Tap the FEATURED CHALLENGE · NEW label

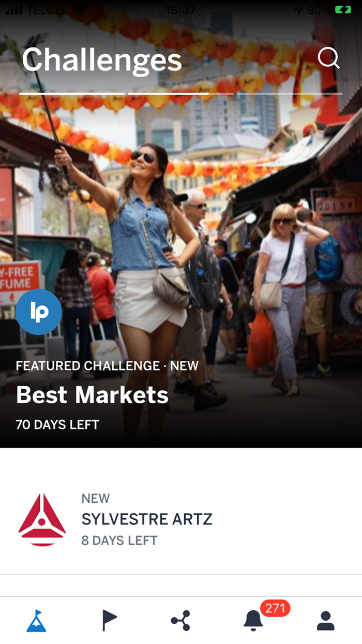tap(107, 366)
